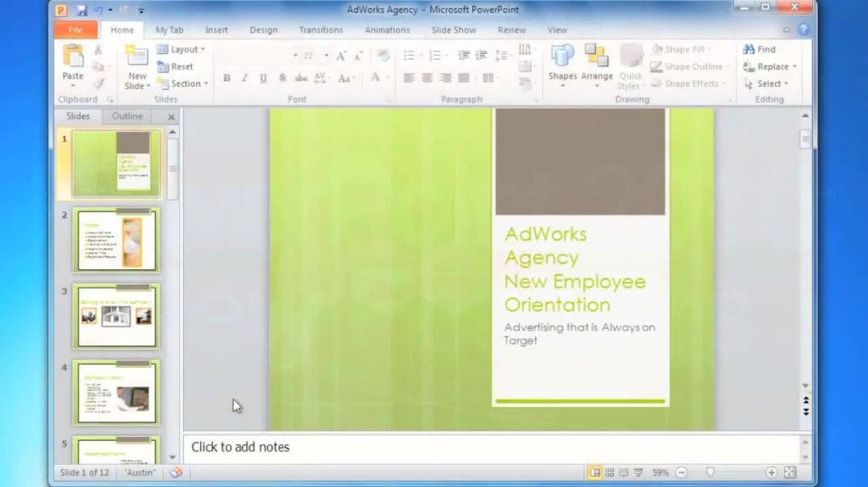Toggle Bold formatting
868x487 pixels.
click(227, 78)
